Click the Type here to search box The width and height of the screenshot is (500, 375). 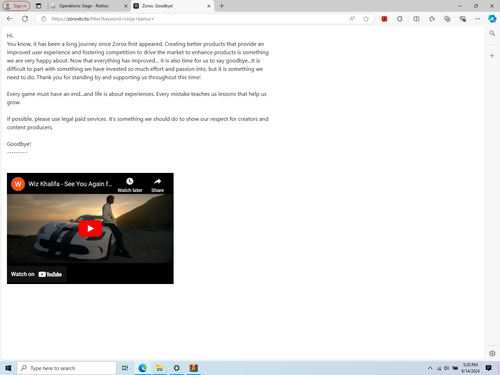[x=67, y=368]
